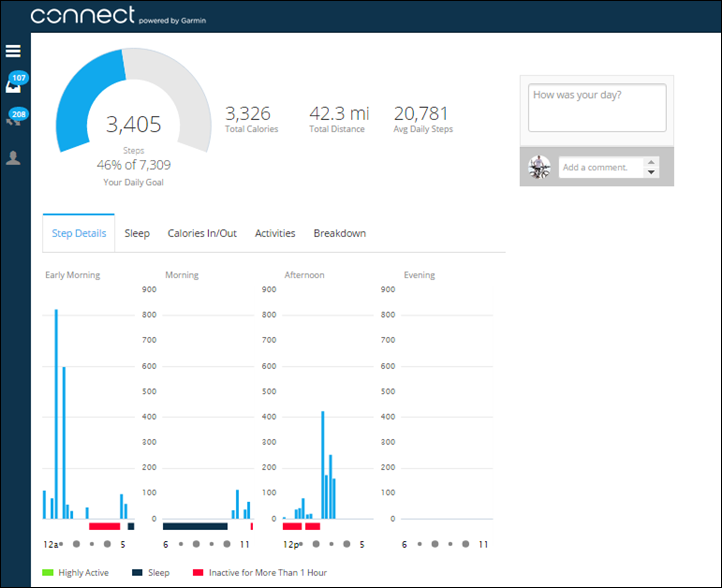The image size is (722, 588).
Task: Click the green Highly Active legend swatch
Action: [x=47, y=573]
